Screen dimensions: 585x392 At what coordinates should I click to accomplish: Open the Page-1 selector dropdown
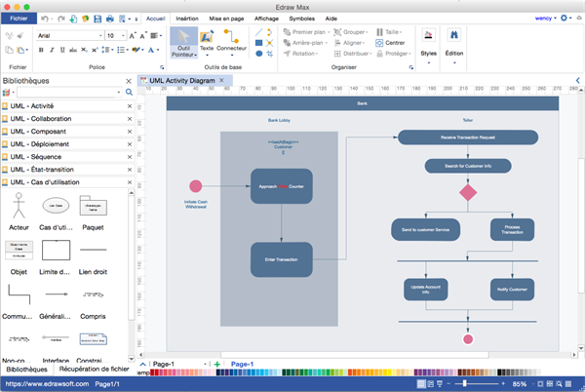(x=206, y=364)
